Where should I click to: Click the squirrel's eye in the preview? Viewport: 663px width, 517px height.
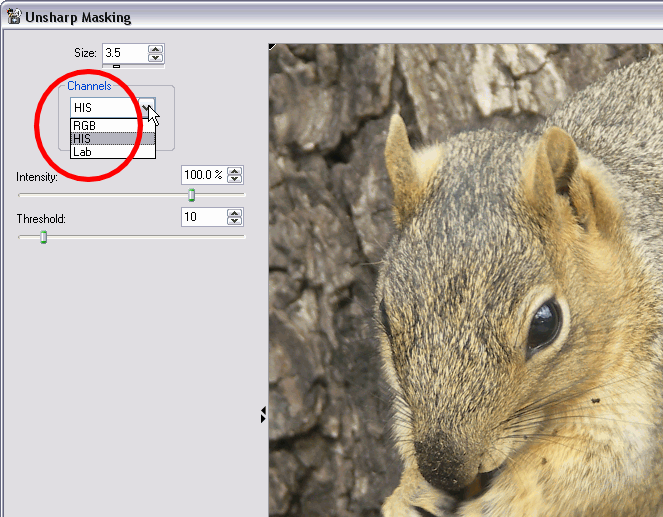coord(543,325)
